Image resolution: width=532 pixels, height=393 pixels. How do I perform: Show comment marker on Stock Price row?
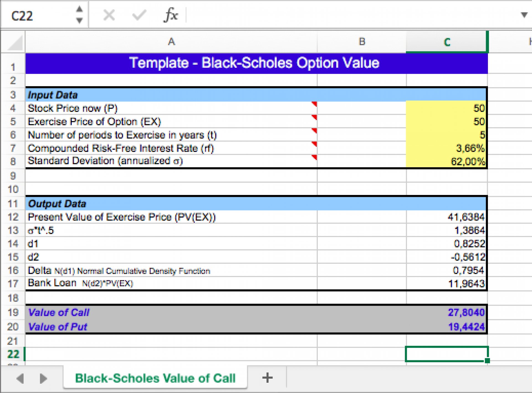(314, 104)
